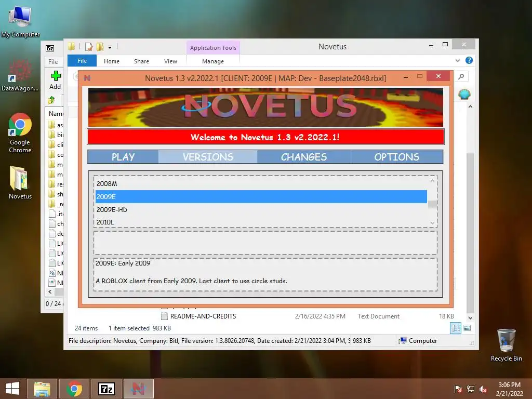Image resolution: width=532 pixels, height=399 pixels.
Task: Click the 7-Zip window title icon
Action: click(50, 48)
